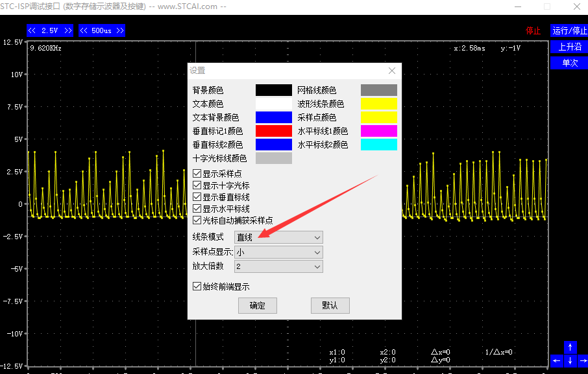
Task: Uncheck 显示水平标线 checkbox
Action: coord(197,209)
